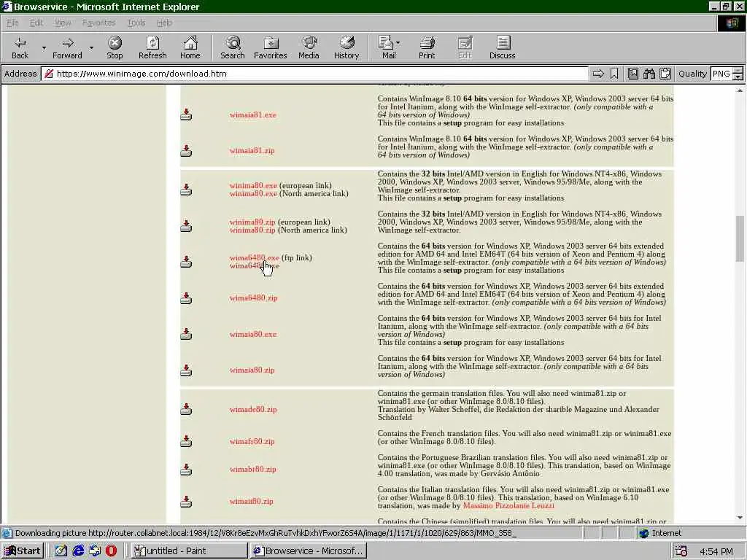Click the scrollbar down arrow
The height and width of the screenshot is (560, 747).
pos(740,518)
